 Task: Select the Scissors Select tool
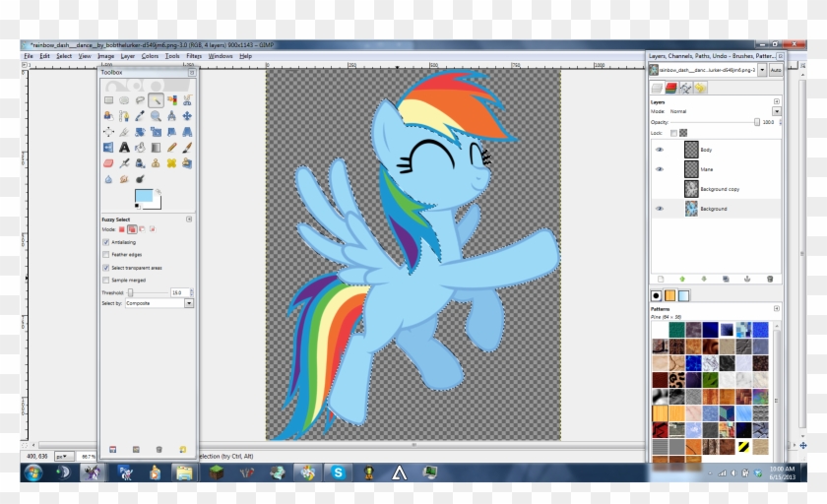[x=187, y=100]
